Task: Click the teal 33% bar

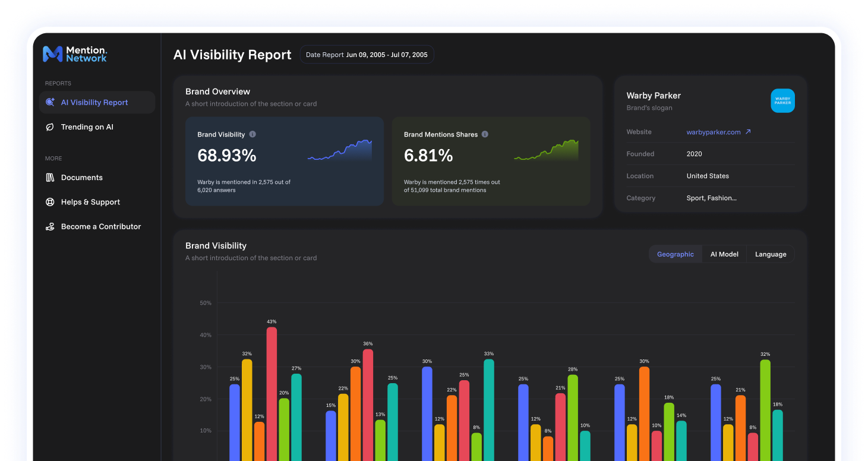Action: (489, 410)
